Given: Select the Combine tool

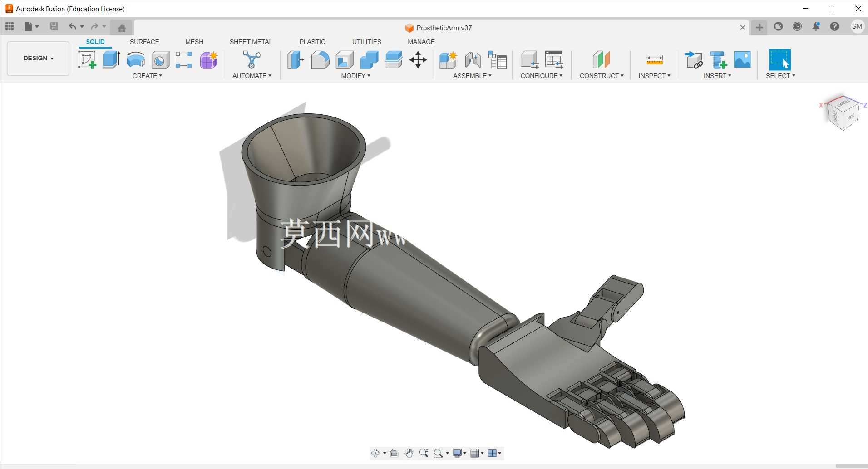Looking at the screenshot, I should pos(369,60).
